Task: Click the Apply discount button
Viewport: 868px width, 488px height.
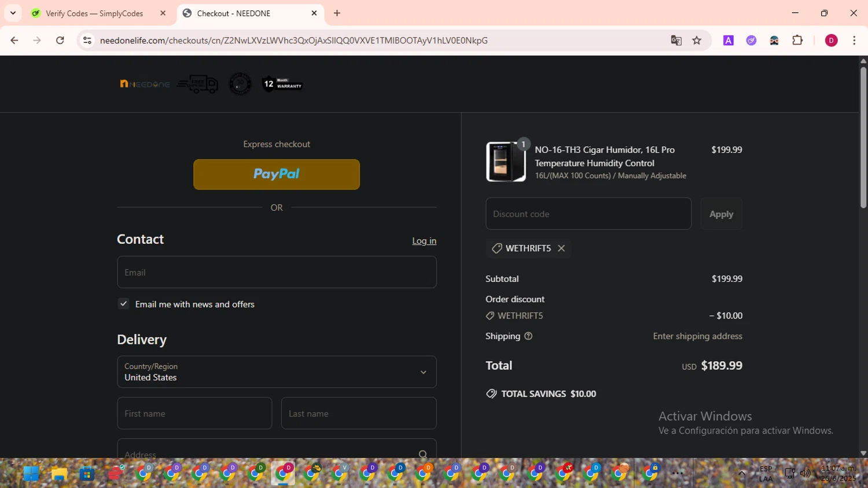Action: point(721,214)
